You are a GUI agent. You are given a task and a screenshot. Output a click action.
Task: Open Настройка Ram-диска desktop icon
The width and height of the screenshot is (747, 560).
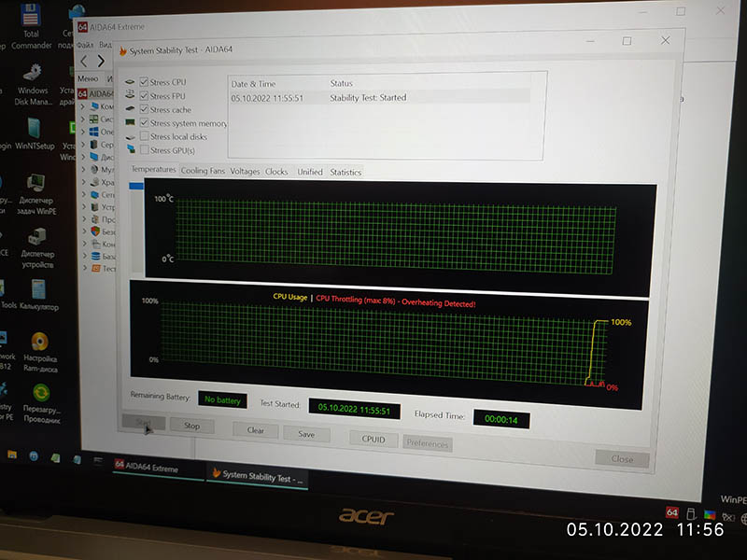coord(40,345)
